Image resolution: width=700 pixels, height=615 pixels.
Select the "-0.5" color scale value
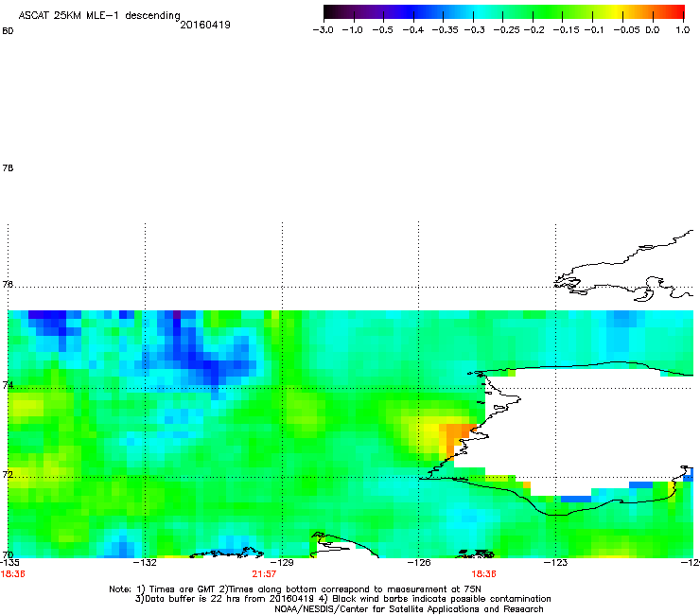point(382,30)
